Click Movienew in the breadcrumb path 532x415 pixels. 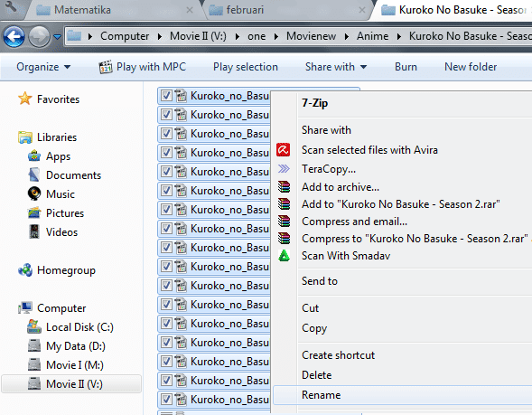pyautogui.click(x=311, y=36)
